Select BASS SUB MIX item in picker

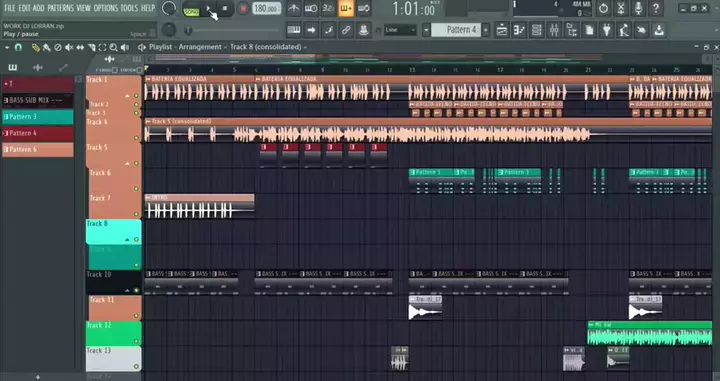pos(38,100)
